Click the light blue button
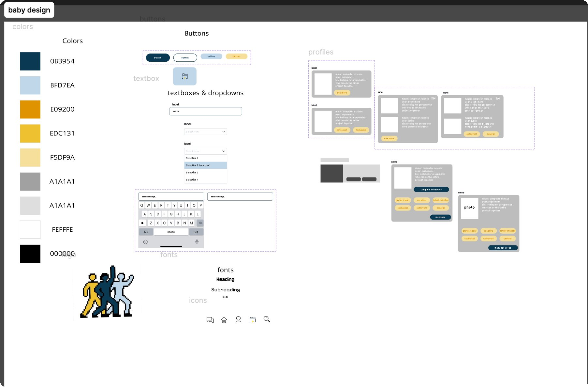The height and width of the screenshot is (387, 588). click(211, 56)
